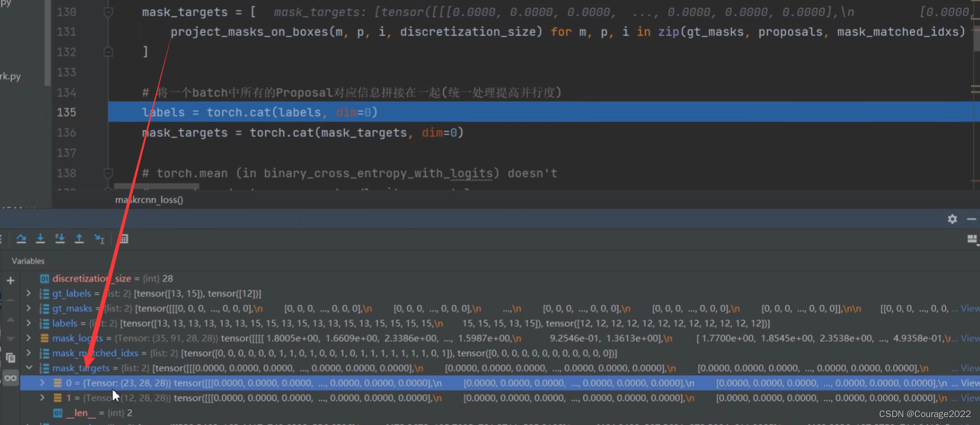
Task: Expand the labels variable
Action: [x=29, y=323]
